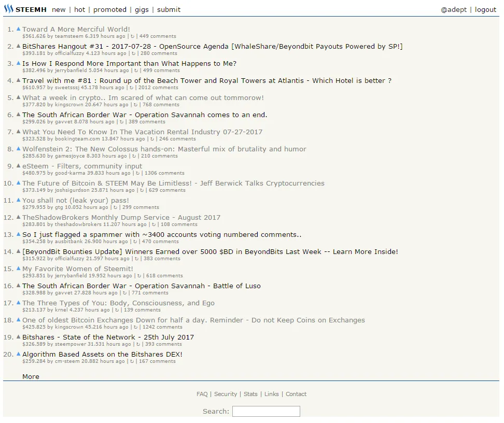Upvote the Vacation Rental Industry post
The image size is (504, 423).
tap(18, 132)
